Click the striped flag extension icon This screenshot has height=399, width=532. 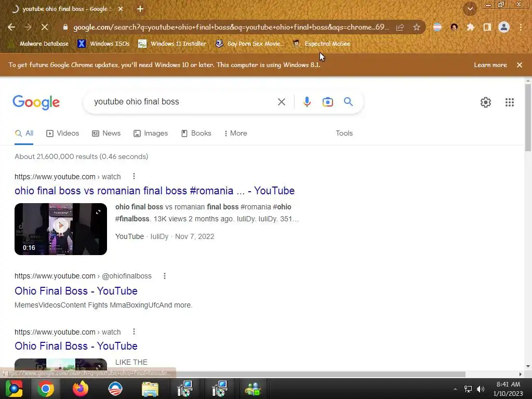point(437,27)
